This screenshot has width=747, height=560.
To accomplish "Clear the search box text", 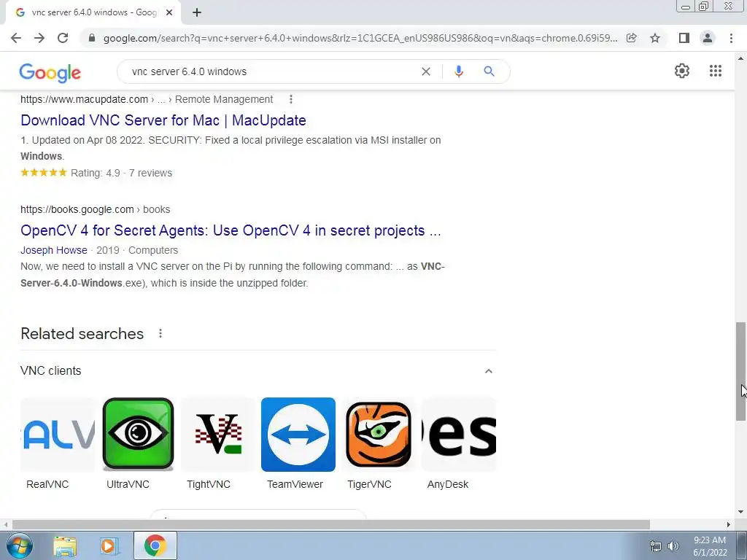I will 426,71.
